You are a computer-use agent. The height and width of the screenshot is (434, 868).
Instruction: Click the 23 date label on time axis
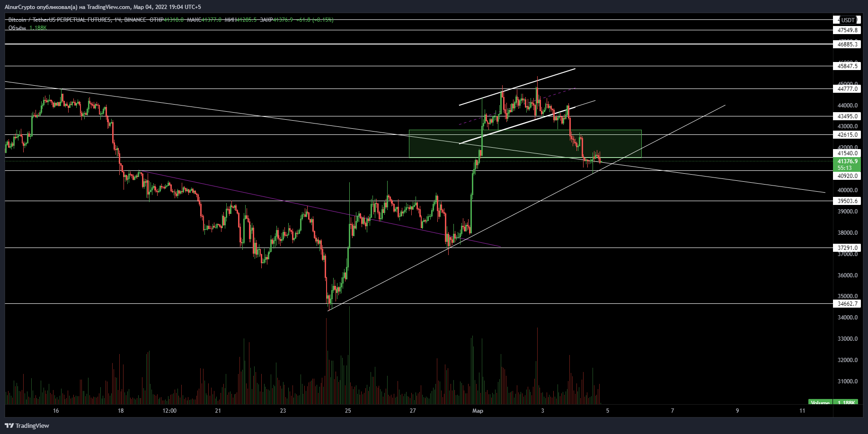[283, 411]
